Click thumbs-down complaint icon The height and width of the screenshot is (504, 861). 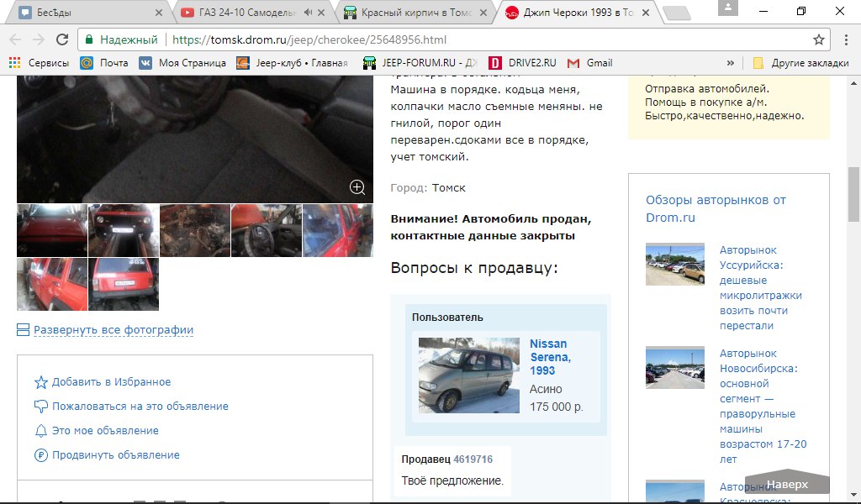41,407
